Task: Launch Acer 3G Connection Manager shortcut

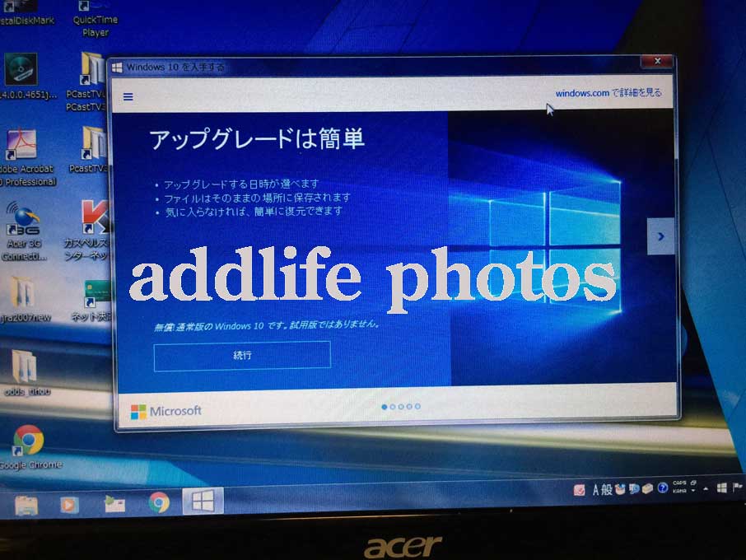Action: (x=23, y=231)
